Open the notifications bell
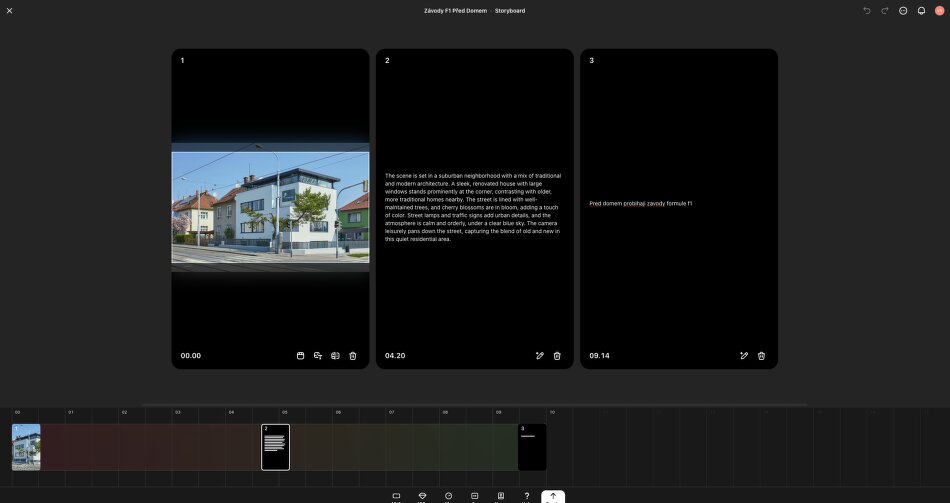950x503 pixels. click(921, 11)
